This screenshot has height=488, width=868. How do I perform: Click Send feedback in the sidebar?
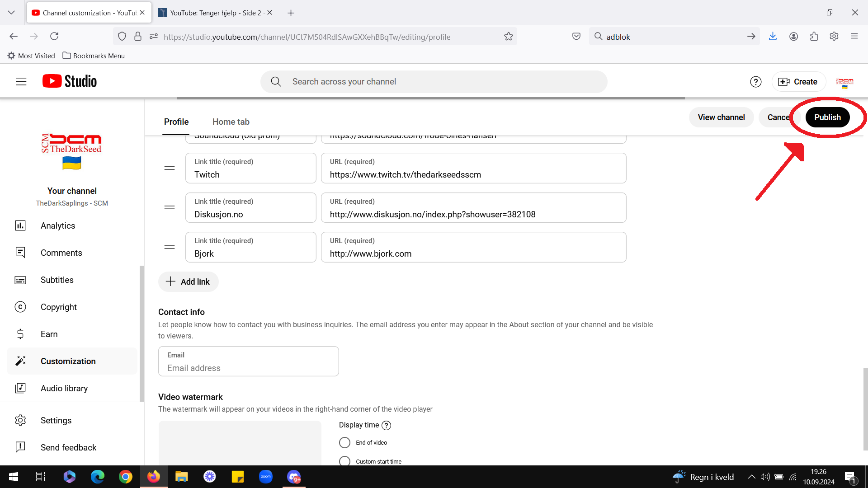(72, 447)
